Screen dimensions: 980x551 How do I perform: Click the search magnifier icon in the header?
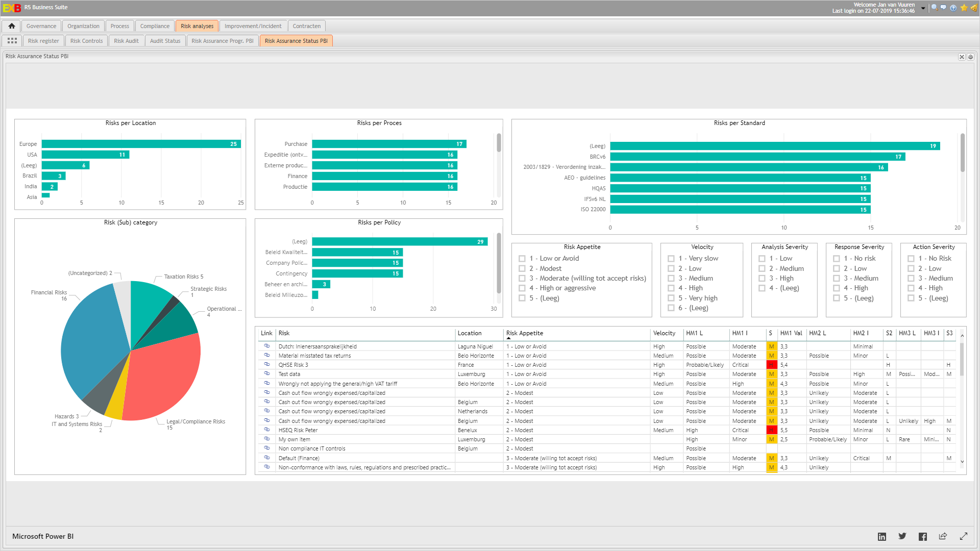tap(934, 7)
